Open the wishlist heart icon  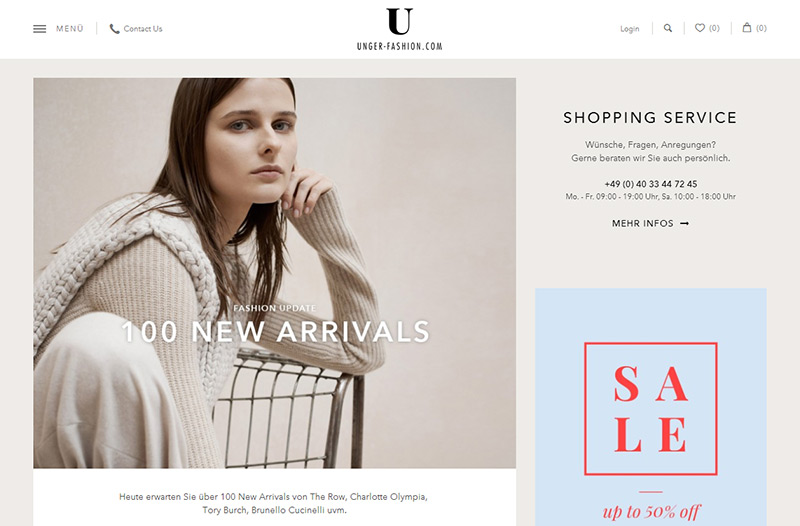pyautogui.click(x=700, y=28)
